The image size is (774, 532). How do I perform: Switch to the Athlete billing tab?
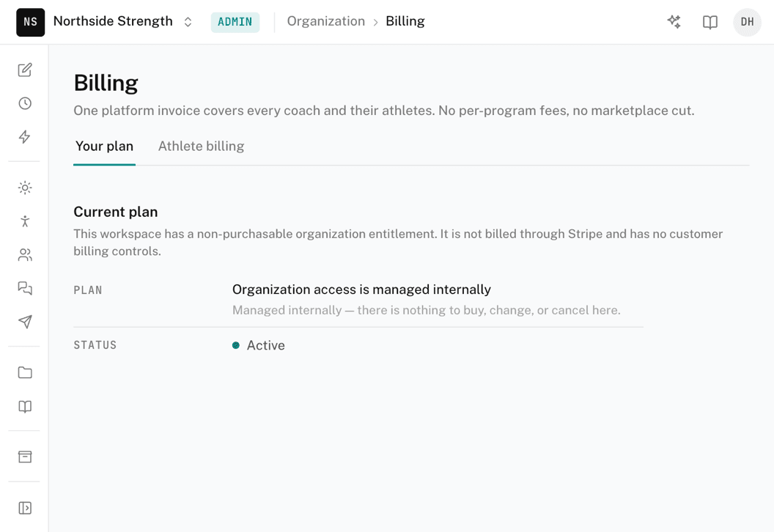click(201, 146)
